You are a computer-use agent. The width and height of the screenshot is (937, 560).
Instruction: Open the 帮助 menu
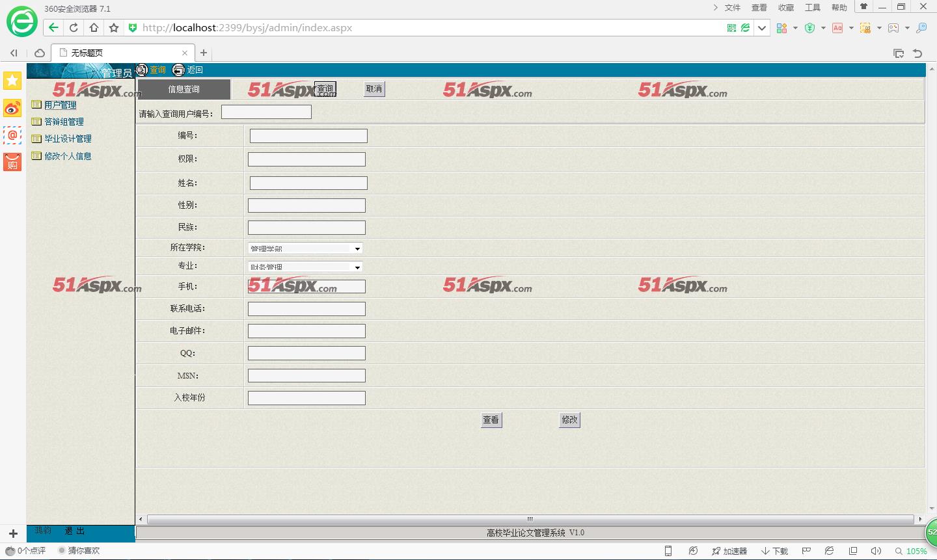(839, 8)
